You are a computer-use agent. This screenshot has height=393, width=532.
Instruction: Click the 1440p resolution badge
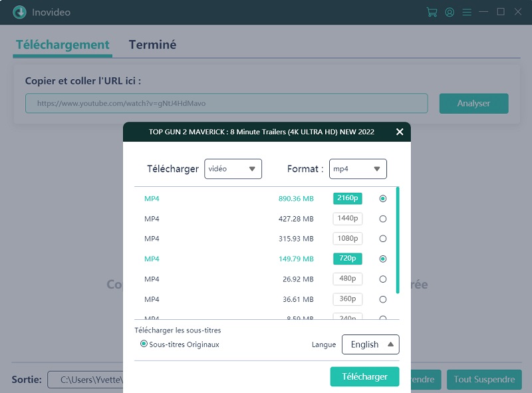(347, 219)
